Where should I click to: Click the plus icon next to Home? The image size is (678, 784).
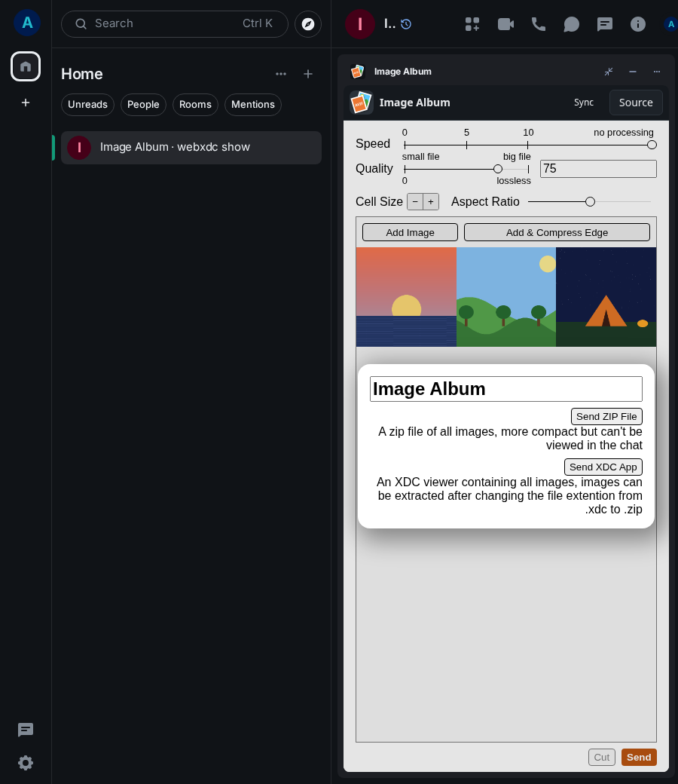click(x=308, y=74)
